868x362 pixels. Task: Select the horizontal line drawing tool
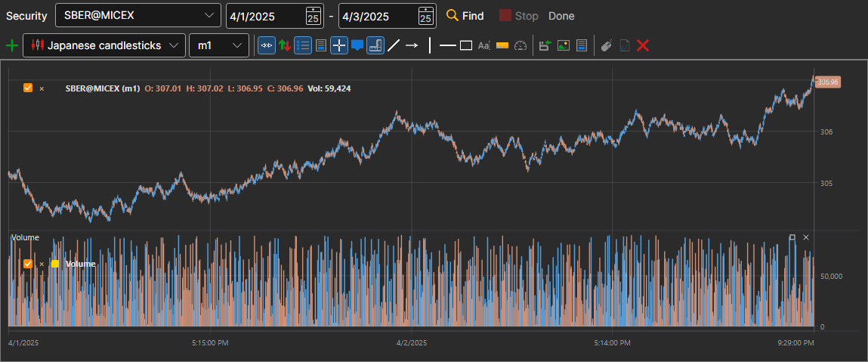pyautogui.click(x=447, y=45)
